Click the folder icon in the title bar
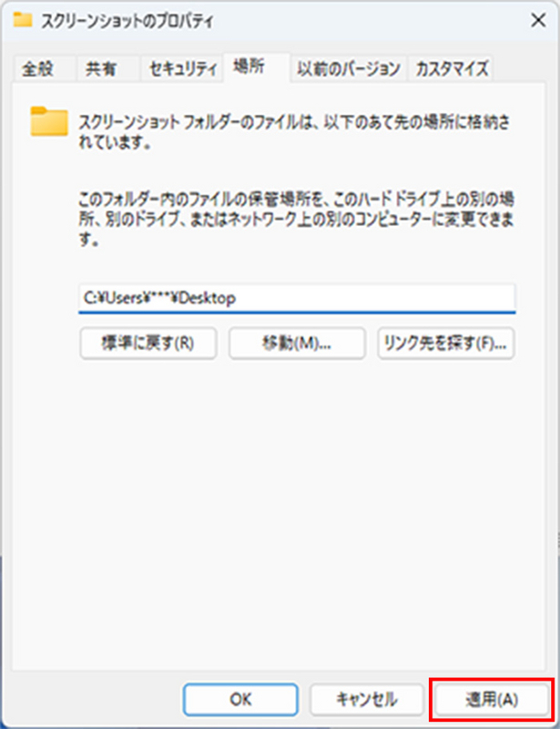The image size is (560, 729). click(22, 19)
